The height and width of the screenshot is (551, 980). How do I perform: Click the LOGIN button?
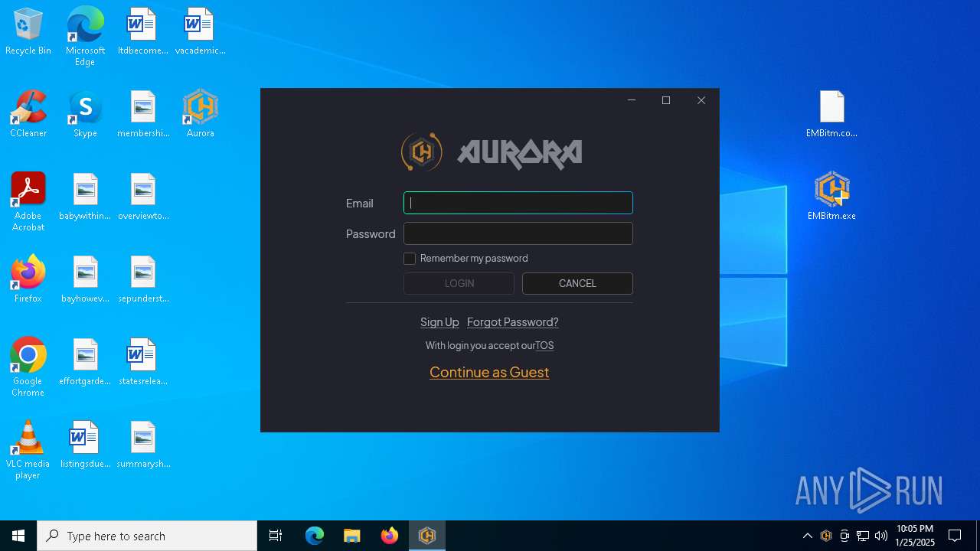(x=459, y=283)
